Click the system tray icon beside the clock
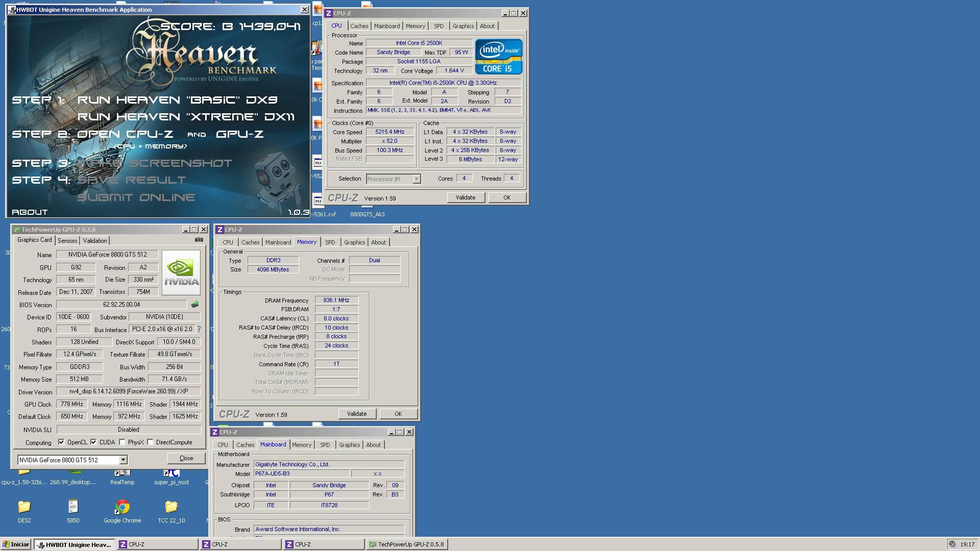Viewport: 980px width, 551px height. pos(952,544)
